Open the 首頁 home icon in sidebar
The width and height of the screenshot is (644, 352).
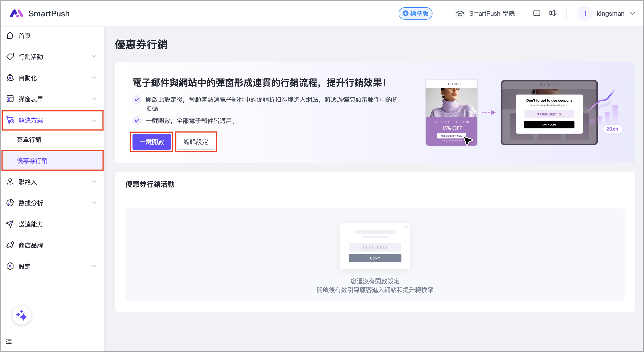[x=10, y=35]
